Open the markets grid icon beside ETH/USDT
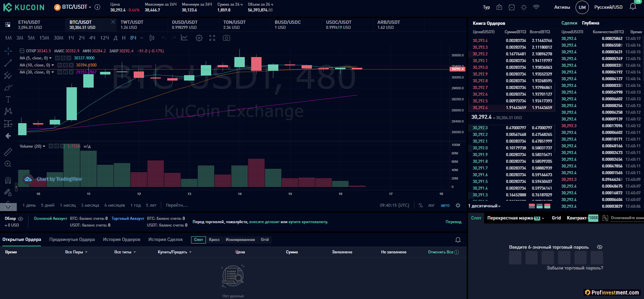The height and width of the screenshot is (299, 644). (x=8, y=24)
